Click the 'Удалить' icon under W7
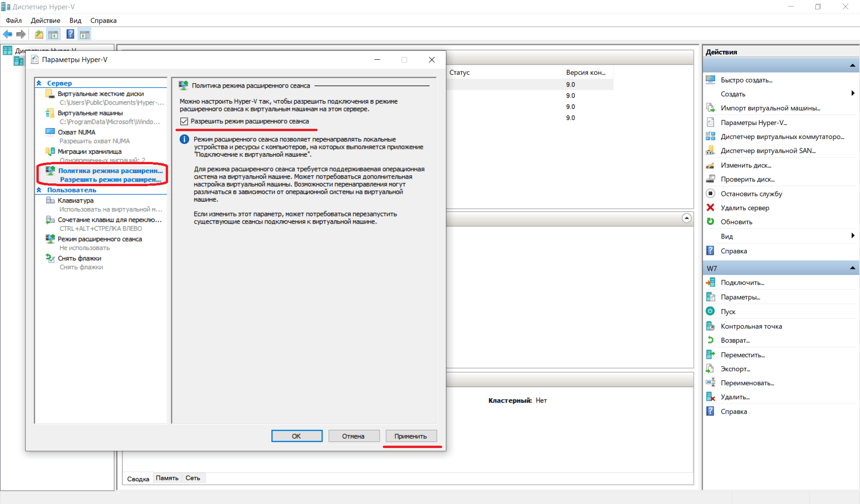 (x=711, y=397)
